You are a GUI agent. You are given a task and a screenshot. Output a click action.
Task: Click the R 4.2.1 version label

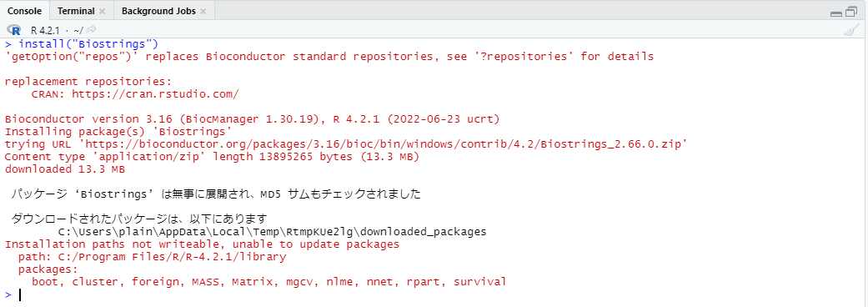45,30
